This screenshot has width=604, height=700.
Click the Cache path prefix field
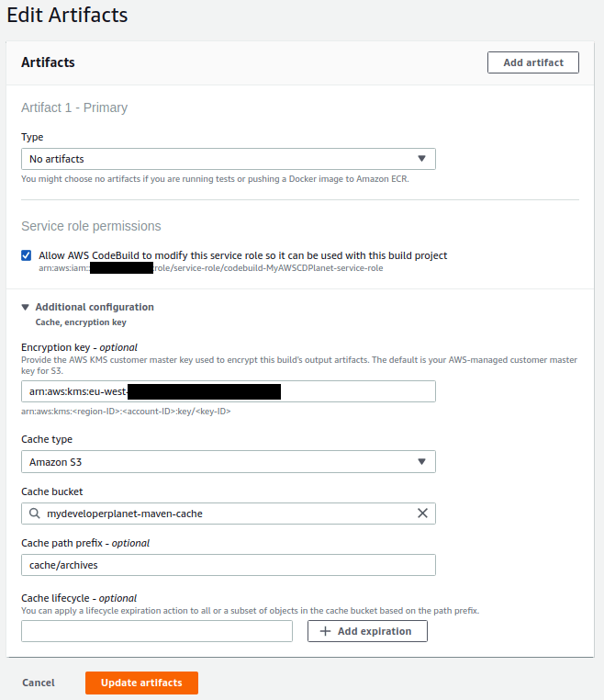coord(228,565)
